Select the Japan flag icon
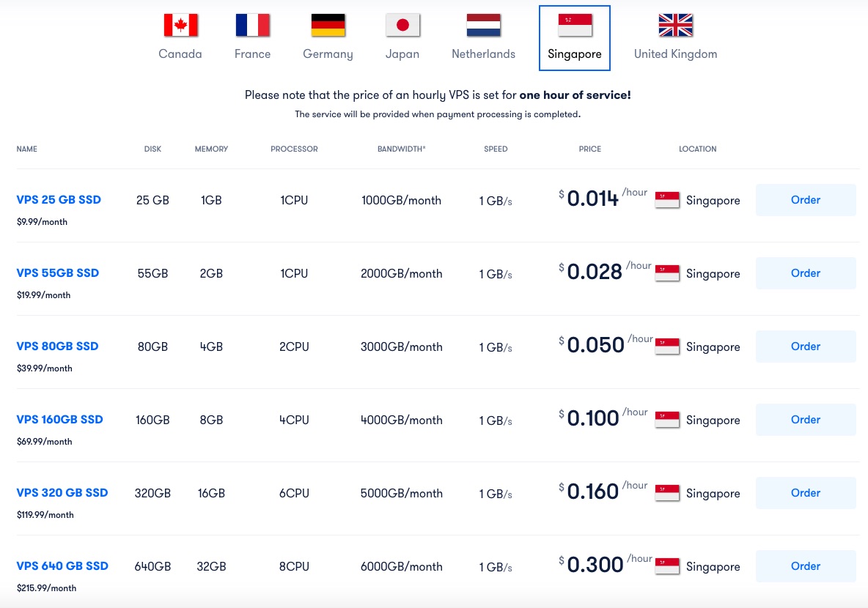This screenshot has width=868, height=608. coord(402,26)
